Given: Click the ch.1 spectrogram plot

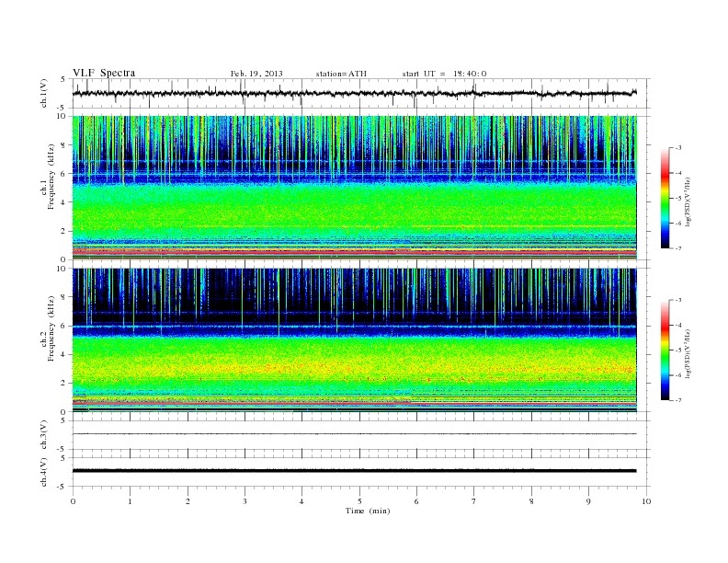Looking at the screenshot, I should tap(354, 188).
